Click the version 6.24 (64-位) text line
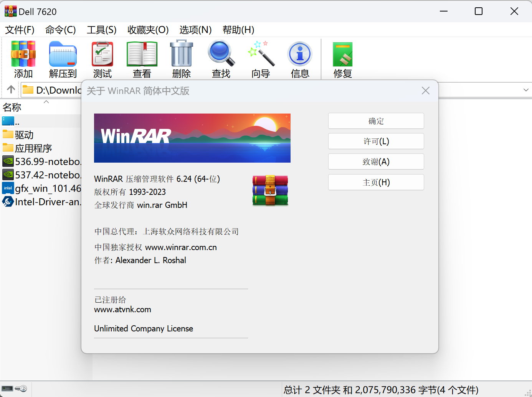Screen dimensions: 532x397 click(x=157, y=179)
